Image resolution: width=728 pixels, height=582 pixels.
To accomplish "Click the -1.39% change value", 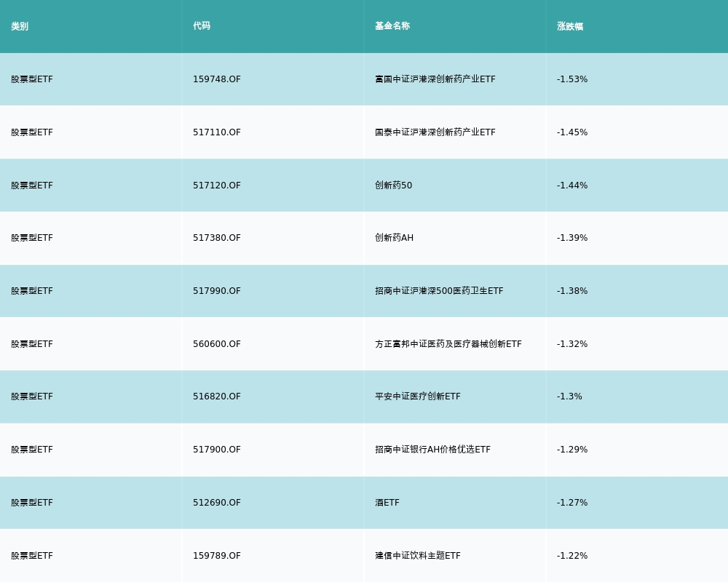I will click(572, 238).
